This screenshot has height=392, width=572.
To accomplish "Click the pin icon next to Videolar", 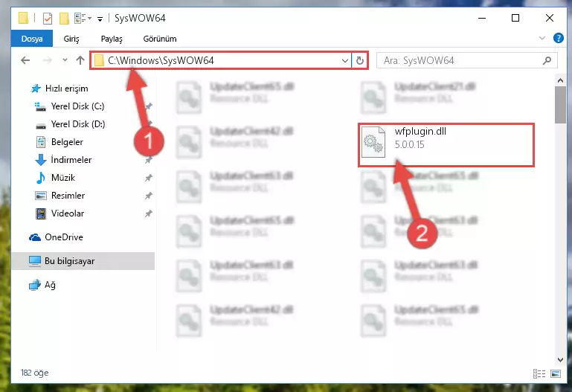I will point(148,213).
